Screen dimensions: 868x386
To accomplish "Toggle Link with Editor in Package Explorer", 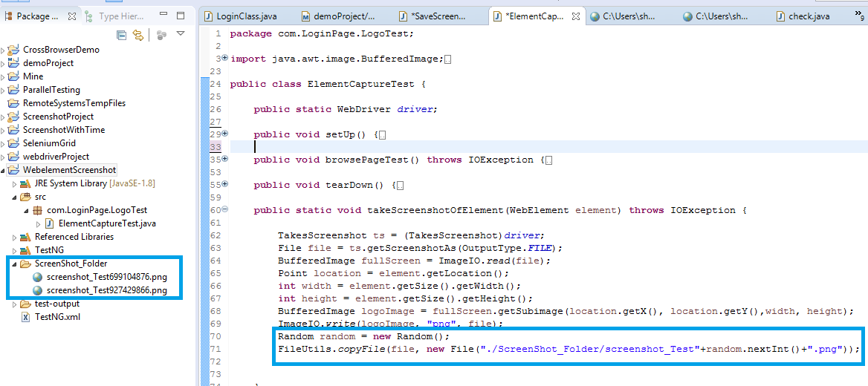I will click(138, 36).
